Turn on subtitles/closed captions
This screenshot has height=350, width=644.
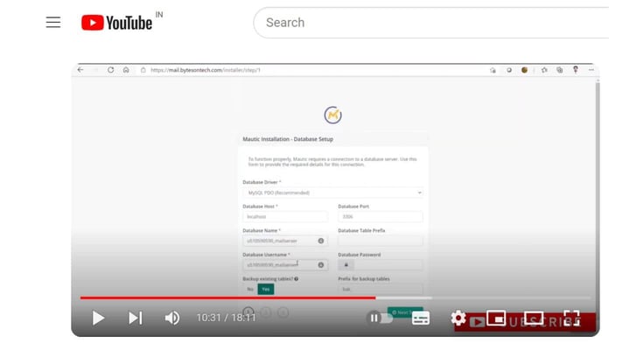(x=421, y=318)
